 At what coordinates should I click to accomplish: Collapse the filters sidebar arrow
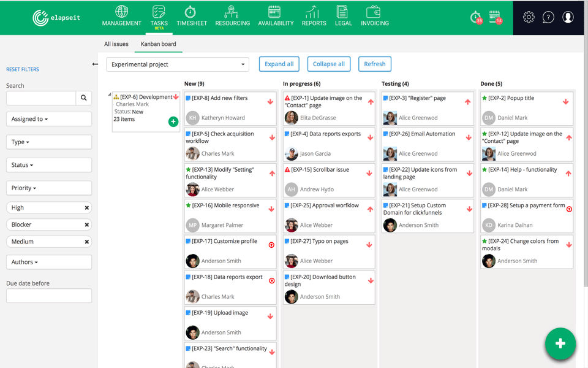(x=95, y=64)
